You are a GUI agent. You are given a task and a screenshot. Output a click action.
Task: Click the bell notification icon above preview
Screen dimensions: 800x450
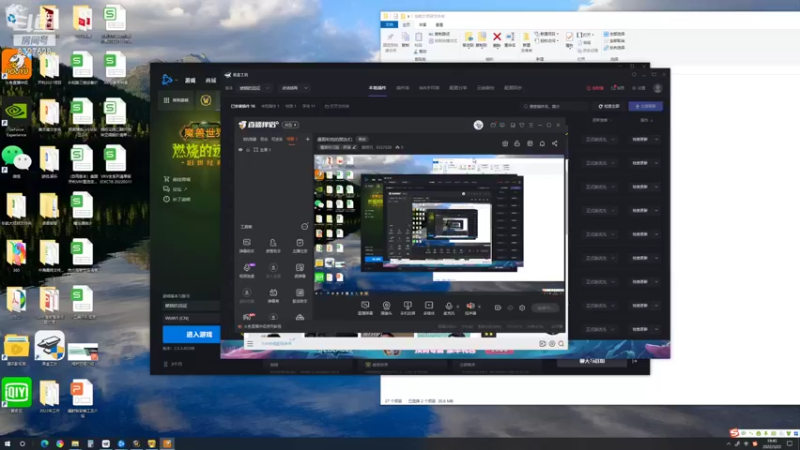[x=542, y=143]
